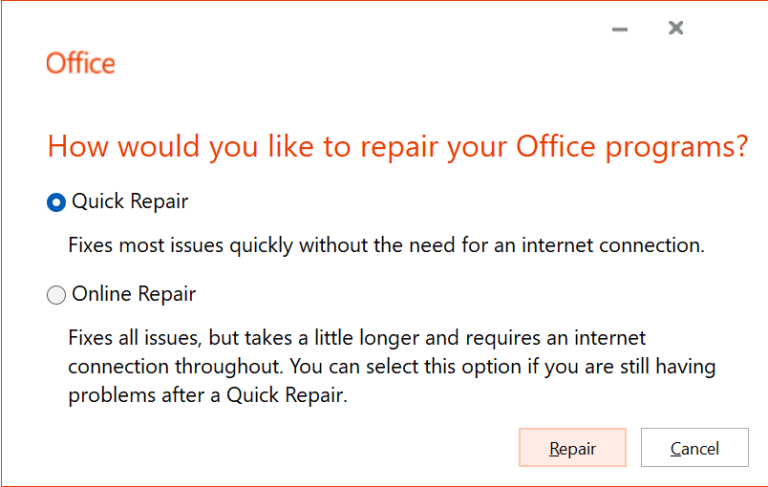Click the orange Office logo at top left

pos(81,63)
